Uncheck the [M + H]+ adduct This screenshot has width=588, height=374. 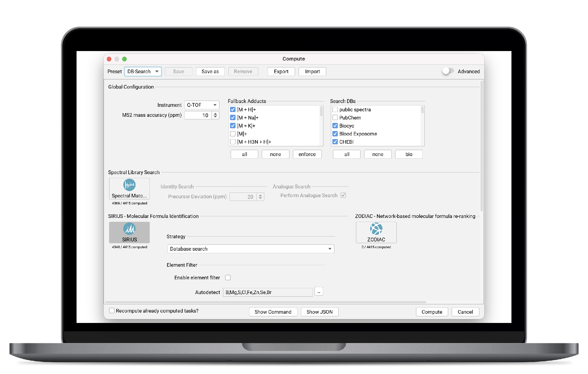(233, 110)
